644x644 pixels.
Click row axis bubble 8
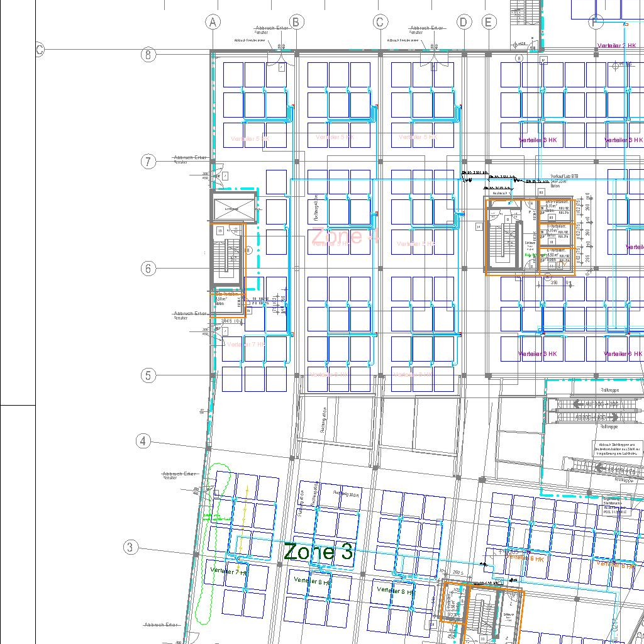(148, 55)
